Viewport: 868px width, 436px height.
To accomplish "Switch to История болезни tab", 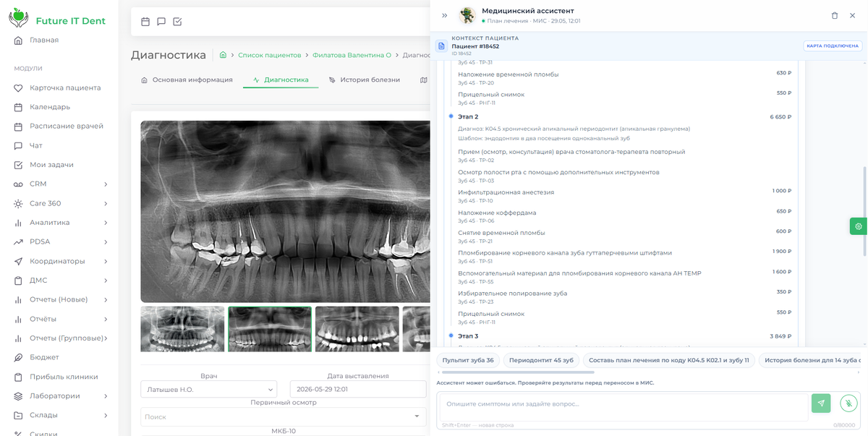I will point(364,80).
